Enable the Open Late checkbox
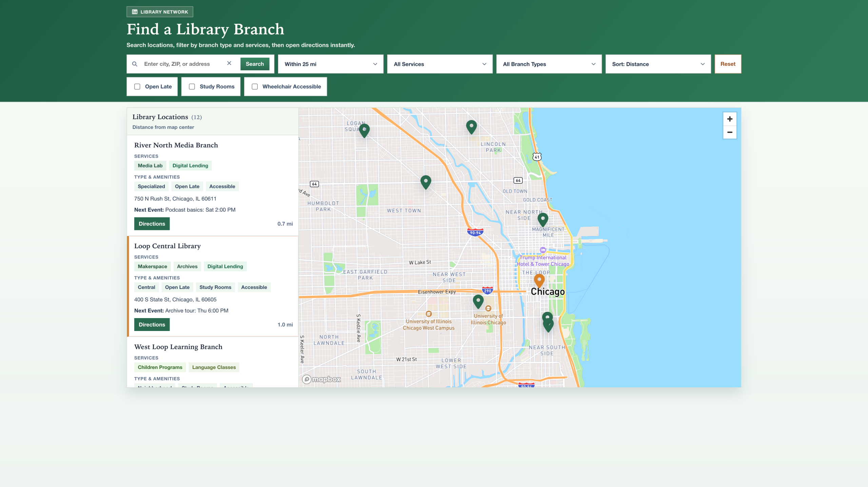Screen dimensions: 868x487 coord(137,86)
